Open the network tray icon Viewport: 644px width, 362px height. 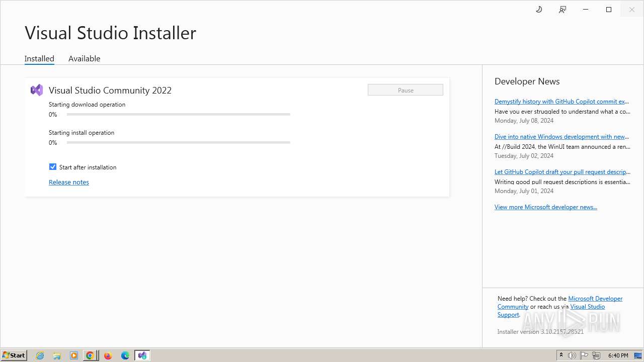pyautogui.click(x=596, y=355)
